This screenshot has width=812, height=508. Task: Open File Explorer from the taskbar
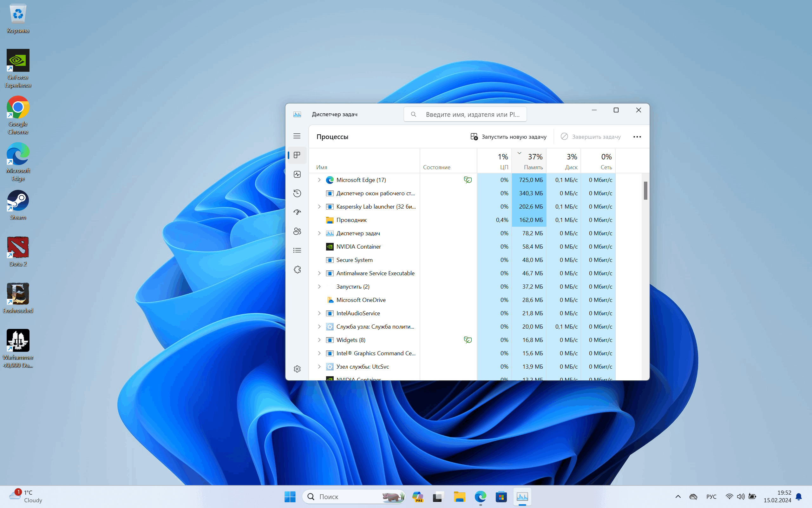point(459,497)
